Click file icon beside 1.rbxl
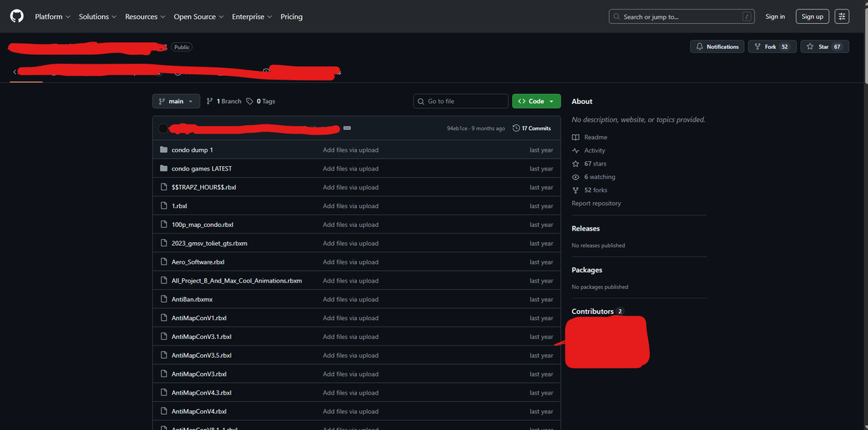The image size is (868, 430). (x=164, y=206)
